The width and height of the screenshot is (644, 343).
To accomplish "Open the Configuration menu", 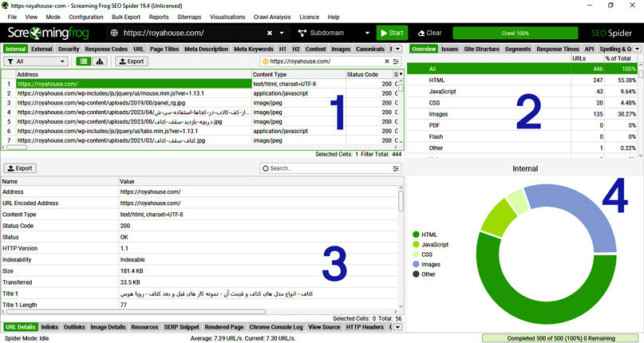I will click(86, 17).
